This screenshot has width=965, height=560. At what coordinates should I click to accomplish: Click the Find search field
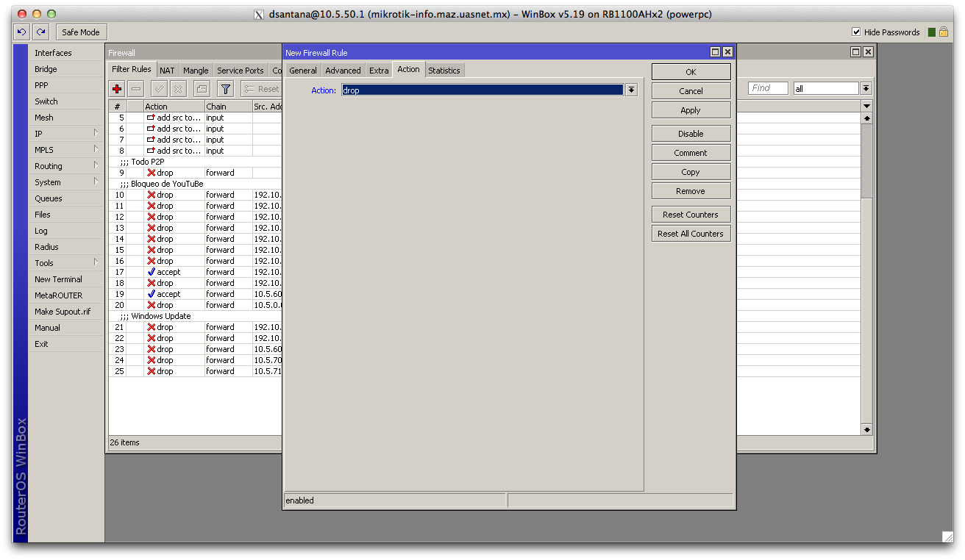767,88
